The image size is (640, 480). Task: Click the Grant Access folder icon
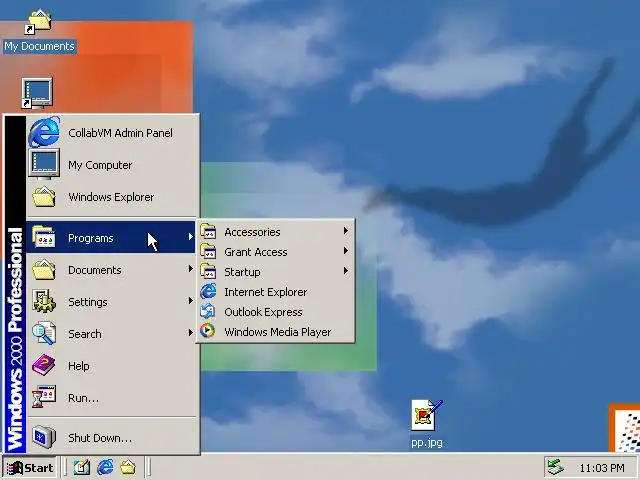pyautogui.click(x=208, y=251)
